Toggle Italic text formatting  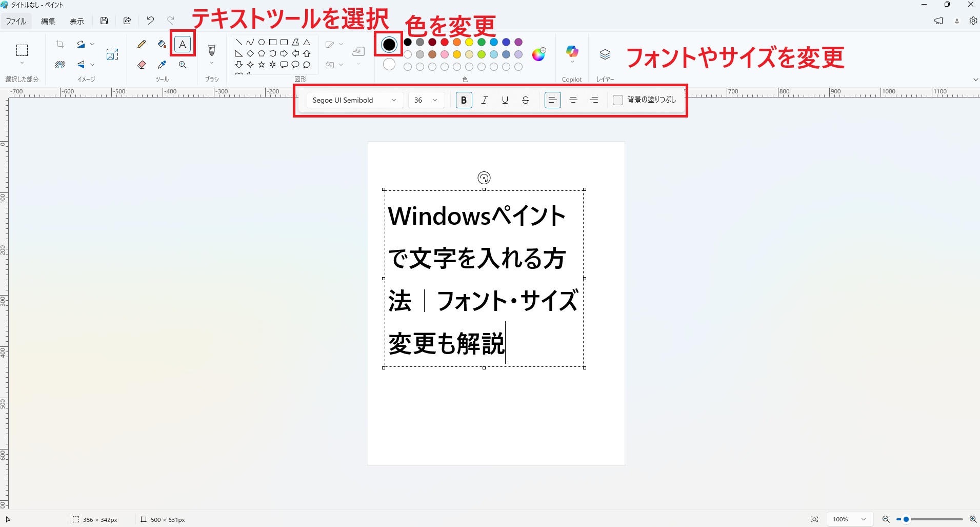pos(484,100)
